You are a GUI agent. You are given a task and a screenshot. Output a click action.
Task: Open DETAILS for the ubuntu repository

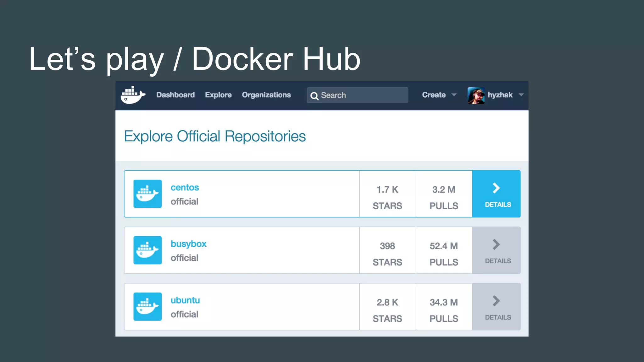[x=496, y=307]
